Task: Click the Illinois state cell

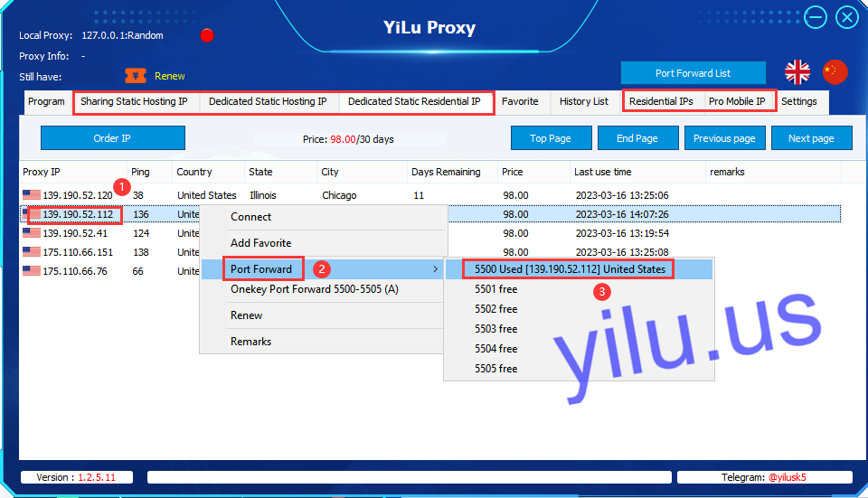Action: tap(263, 195)
